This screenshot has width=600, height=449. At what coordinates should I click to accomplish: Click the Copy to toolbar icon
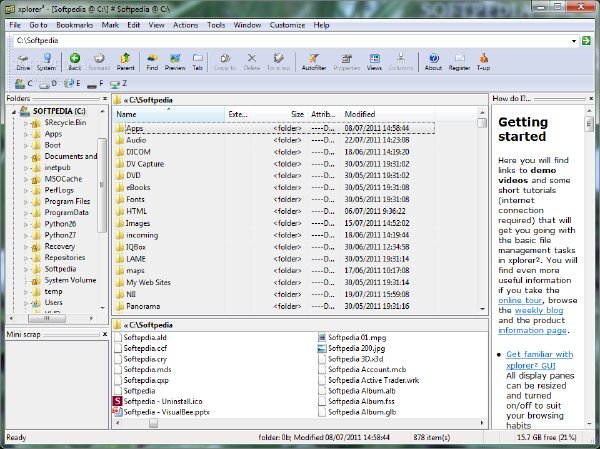pos(225,62)
